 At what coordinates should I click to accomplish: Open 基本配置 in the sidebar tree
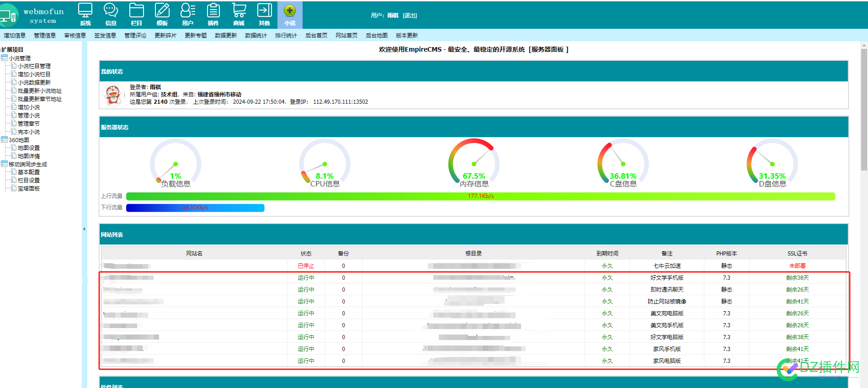point(29,172)
